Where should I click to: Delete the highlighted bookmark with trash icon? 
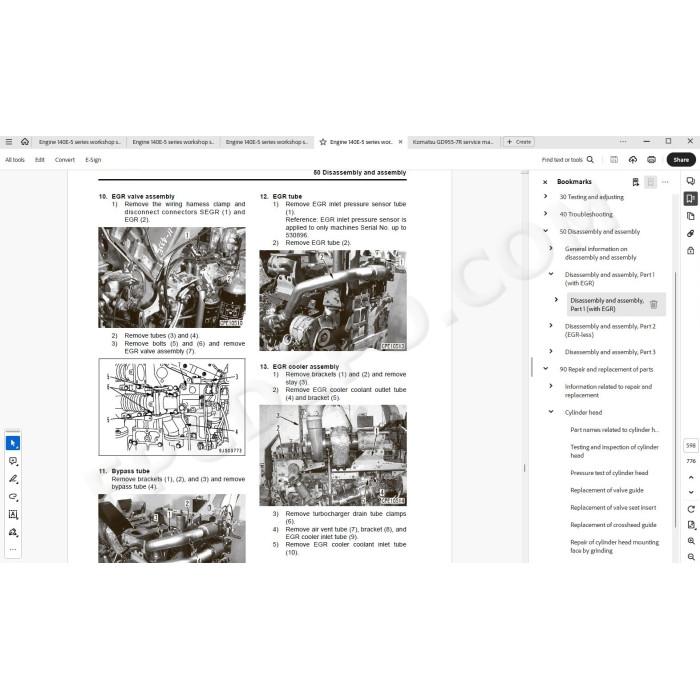654,304
